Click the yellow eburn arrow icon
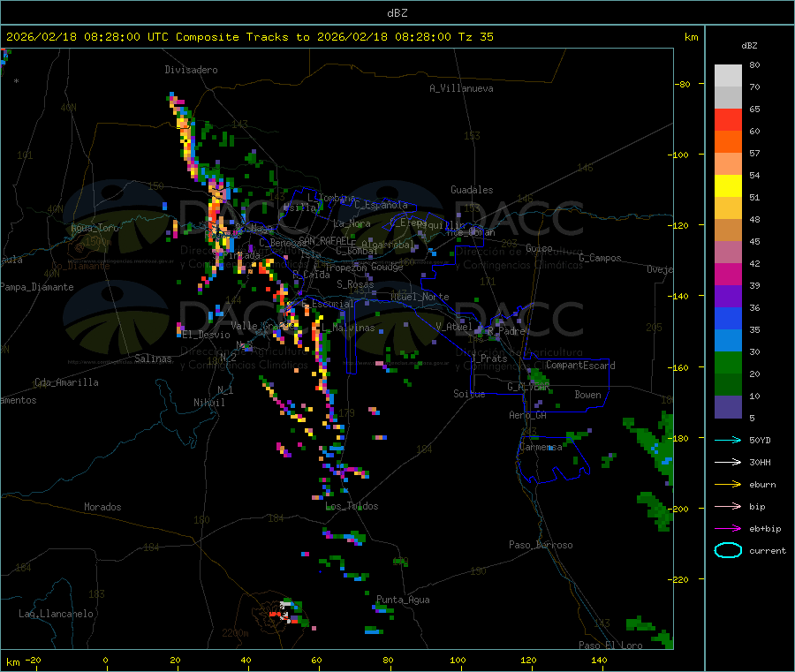 pyautogui.click(x=728, y=485)
